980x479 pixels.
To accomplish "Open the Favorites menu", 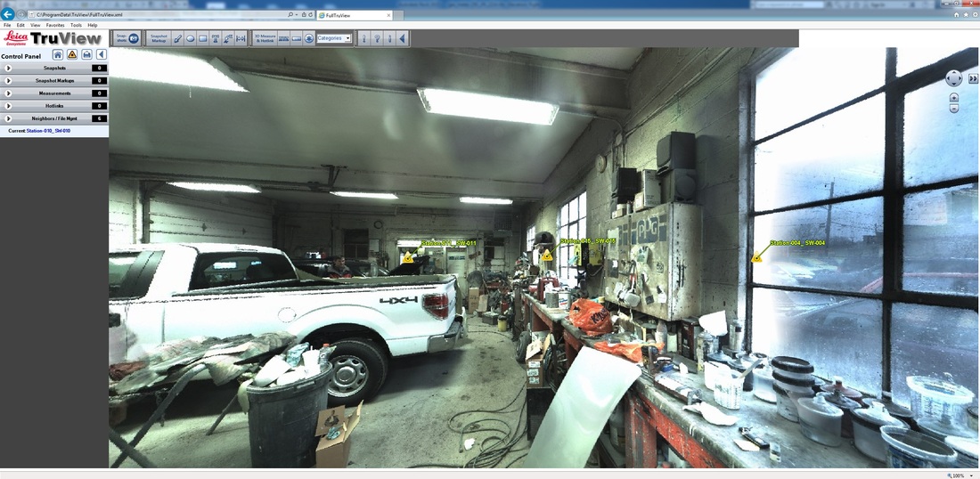I will [55, 25].
